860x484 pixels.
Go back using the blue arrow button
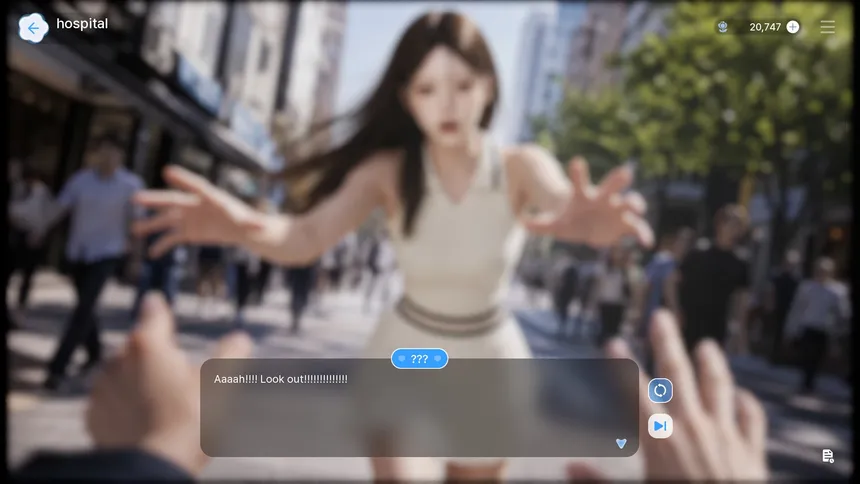tap(33, 28)
